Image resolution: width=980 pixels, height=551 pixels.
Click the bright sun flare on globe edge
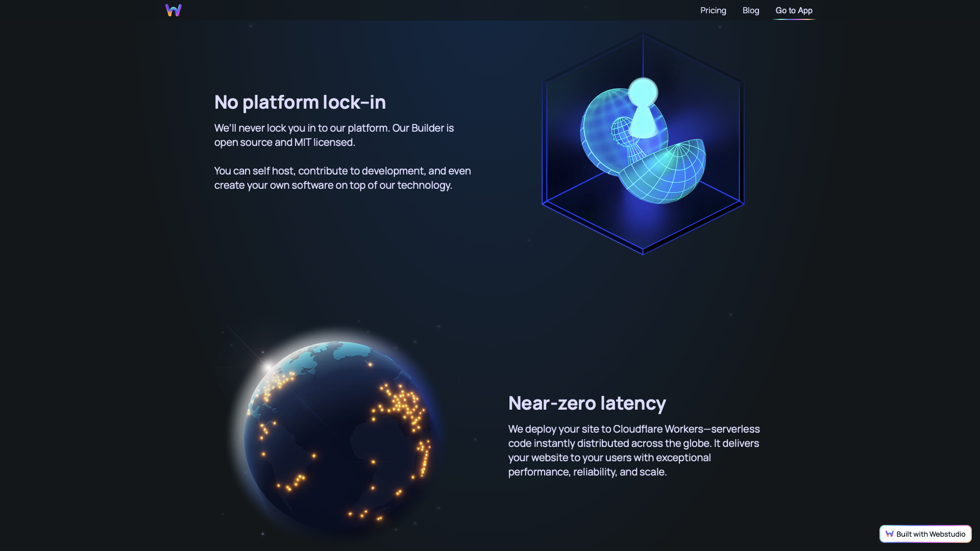click(268, 366)
